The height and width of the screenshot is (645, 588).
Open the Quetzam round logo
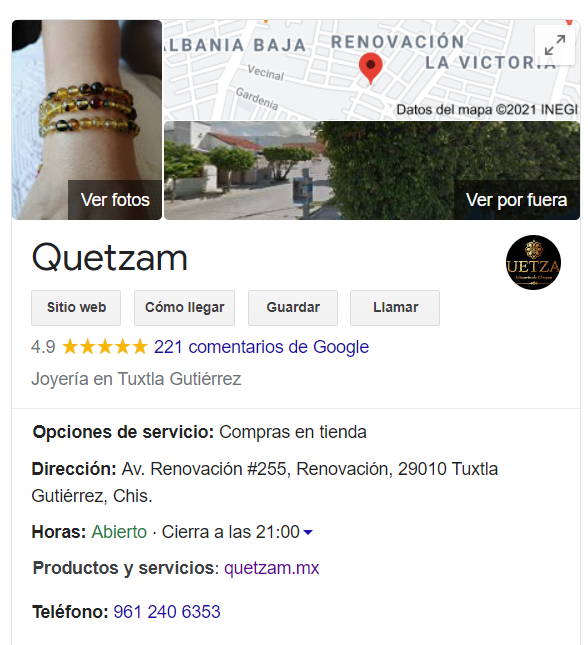(533, 262)
